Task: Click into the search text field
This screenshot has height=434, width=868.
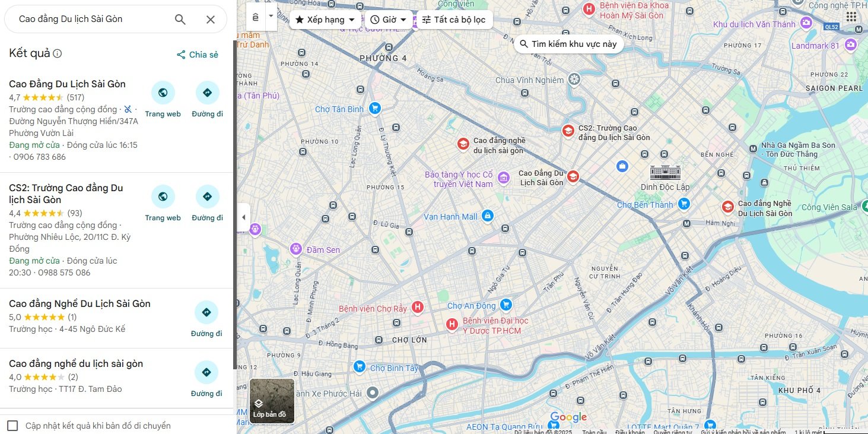Action: (x=89, y=19)
